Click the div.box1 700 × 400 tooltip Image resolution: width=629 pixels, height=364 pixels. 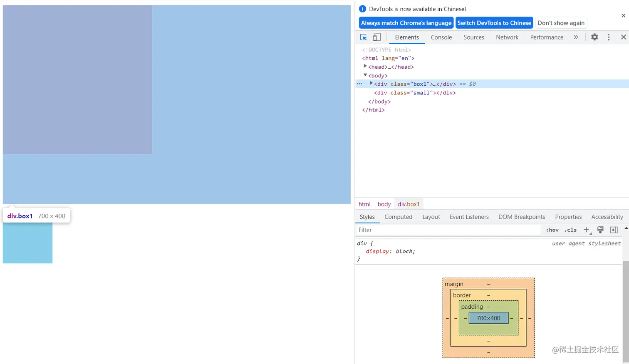[x=36, y=216]
